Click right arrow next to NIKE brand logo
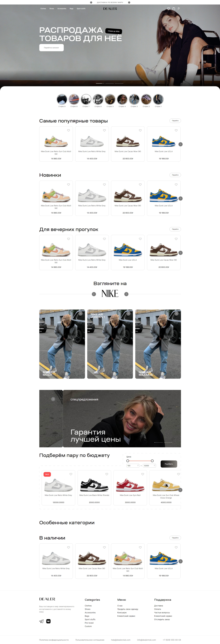Image resolution: width=220 pixels, height=644 pixels. point(127,294)
